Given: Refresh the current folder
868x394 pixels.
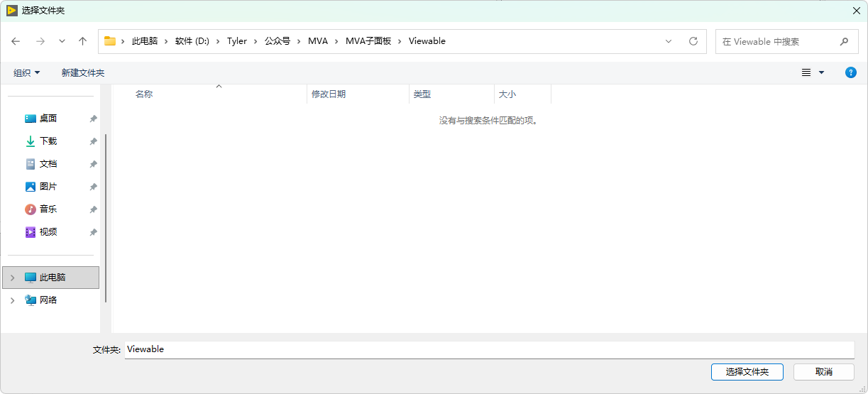Looking at the screenshot, I should (x=693, y=41).
